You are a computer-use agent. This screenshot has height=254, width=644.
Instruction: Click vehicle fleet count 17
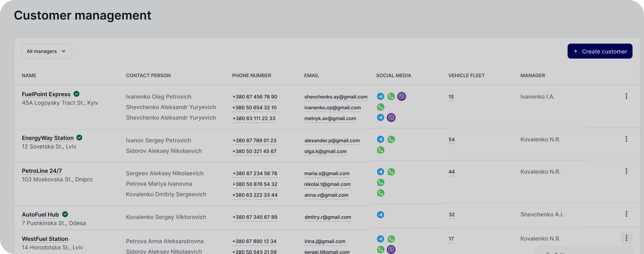[451, 239]
